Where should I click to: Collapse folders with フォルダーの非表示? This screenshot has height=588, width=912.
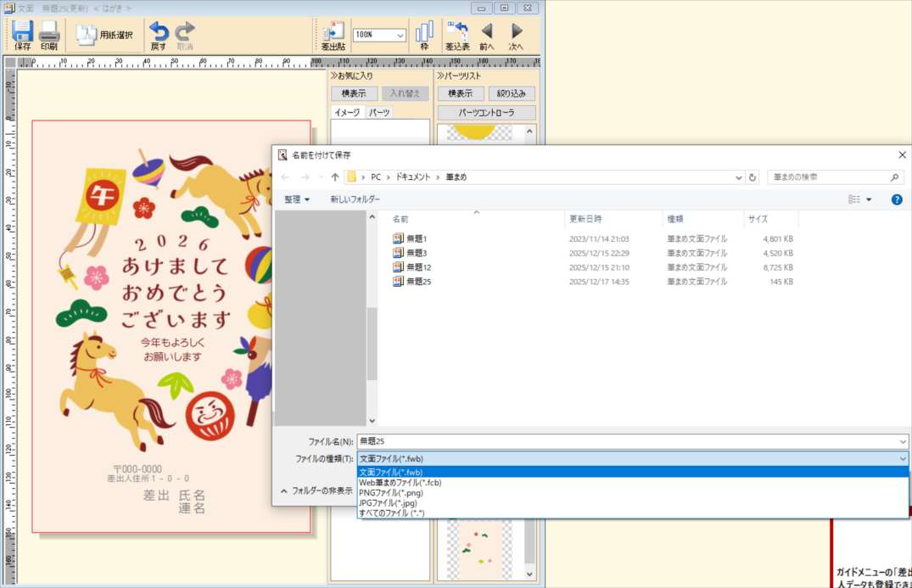[316, 490]
